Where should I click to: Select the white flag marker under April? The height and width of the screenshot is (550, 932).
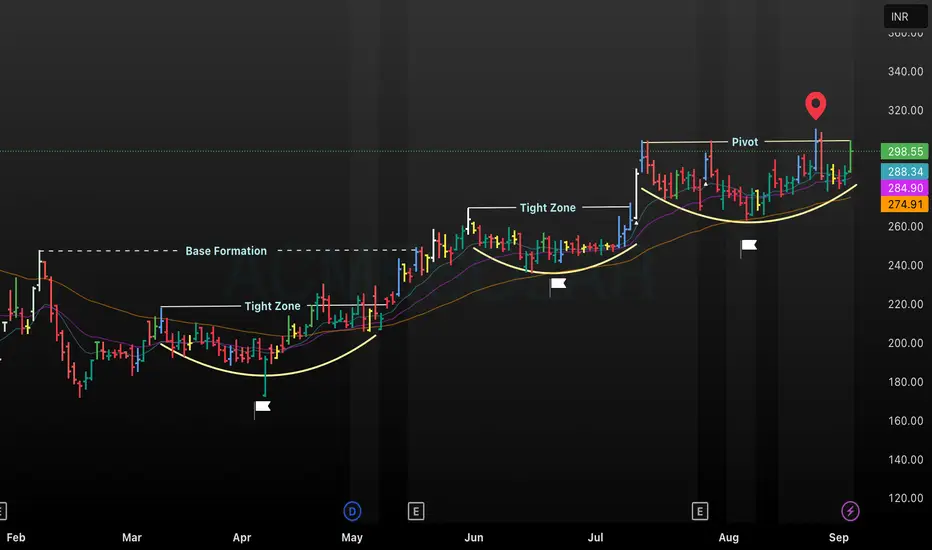[262, 408]
